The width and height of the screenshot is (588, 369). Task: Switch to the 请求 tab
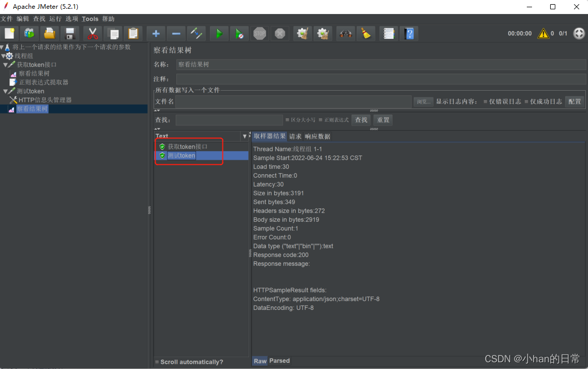pyautogui.click(x=295, y=136)
